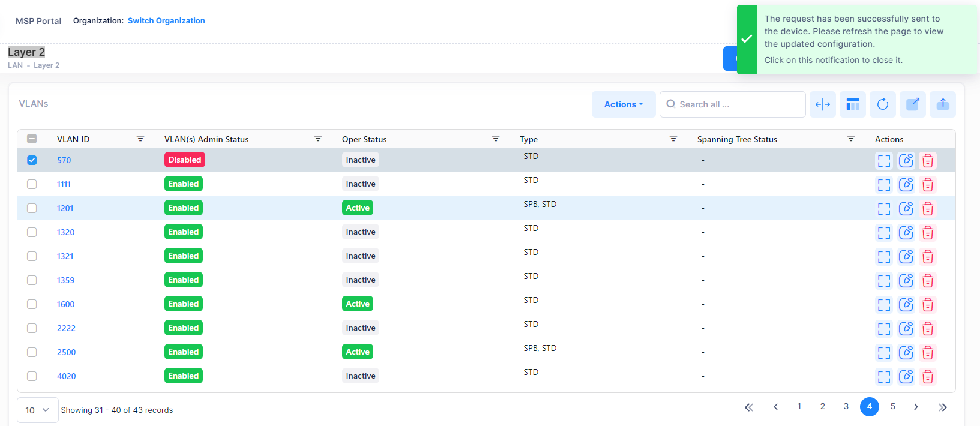Screen dimensions: 980x426
Task: Go to page 5 in pagination
Action: point(892,407)
